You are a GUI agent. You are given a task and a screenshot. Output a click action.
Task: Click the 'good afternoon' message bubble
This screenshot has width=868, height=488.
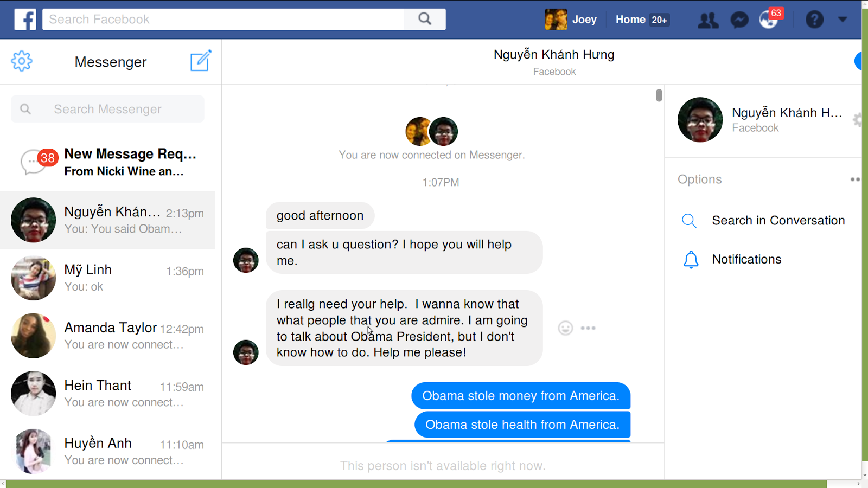tap(320, 216)
